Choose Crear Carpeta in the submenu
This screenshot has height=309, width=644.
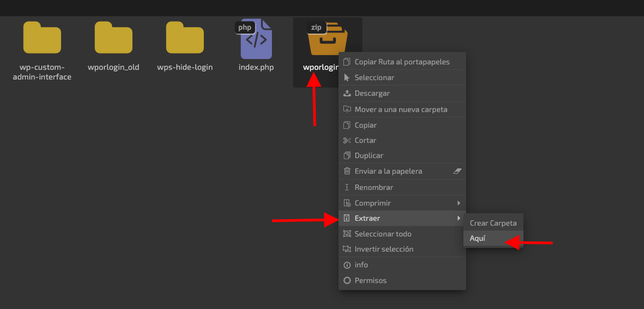(x=493, y=223)
